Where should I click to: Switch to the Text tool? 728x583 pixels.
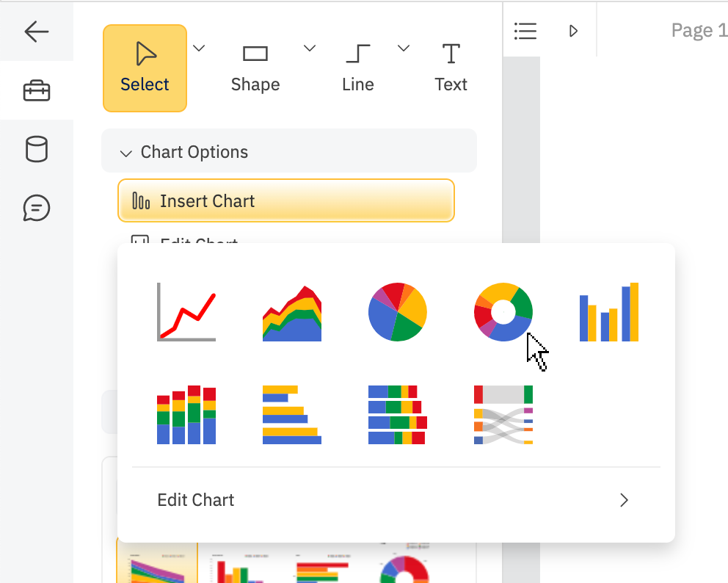[x=451, y=65]
